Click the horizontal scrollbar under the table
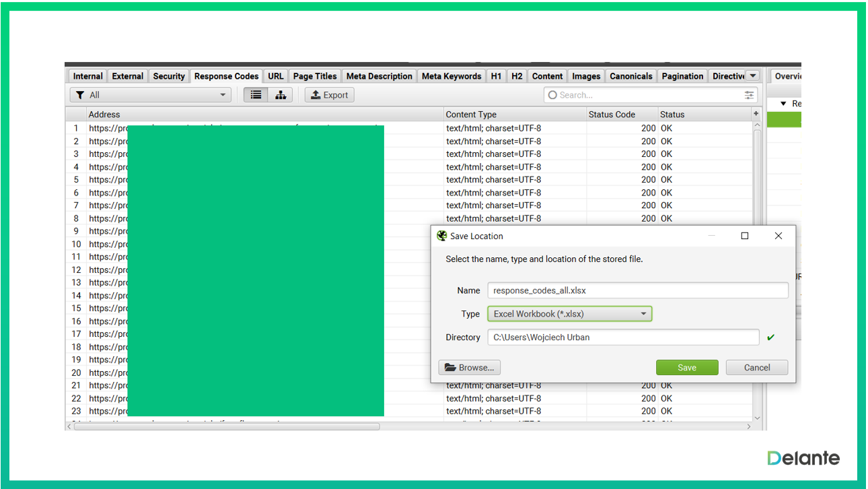 coord(227,426)
